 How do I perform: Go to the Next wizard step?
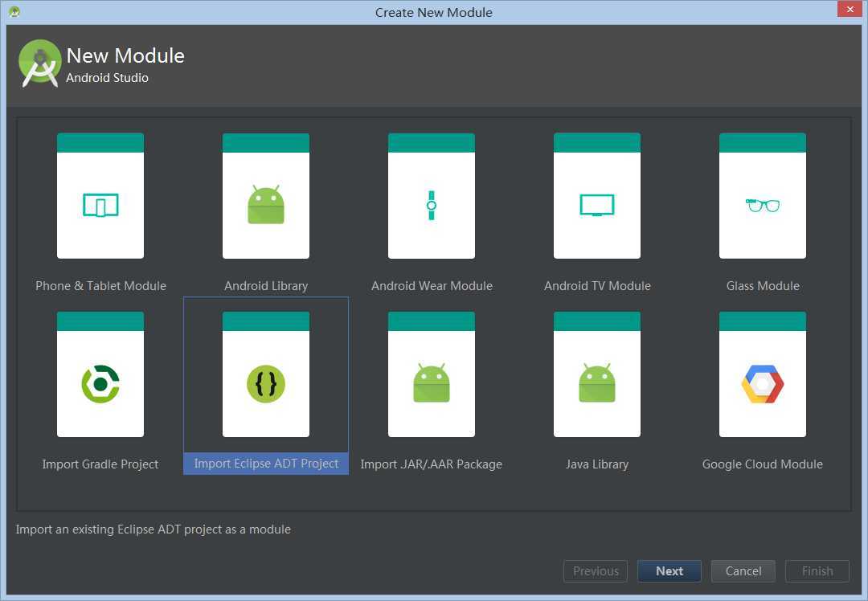(x=669, y=571)
